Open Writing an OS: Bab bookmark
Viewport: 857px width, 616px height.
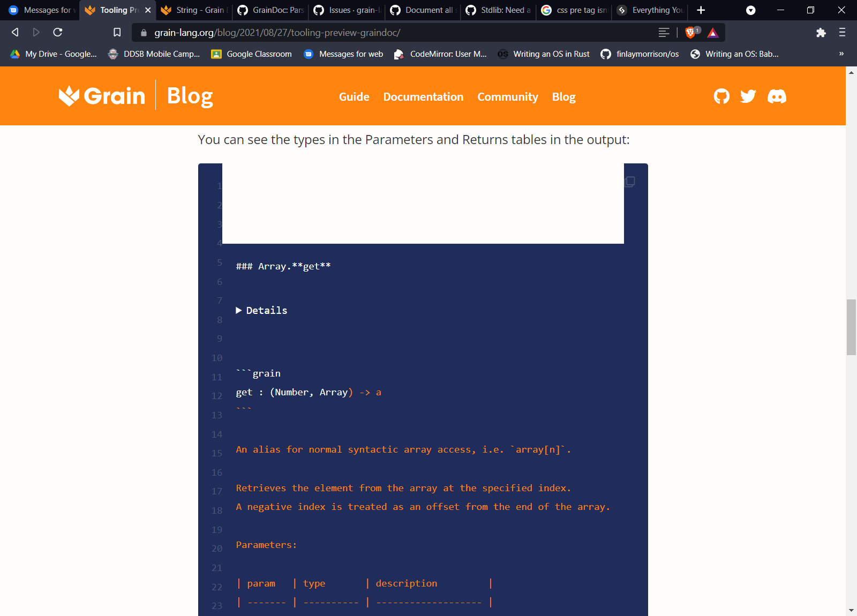[734, 54]
